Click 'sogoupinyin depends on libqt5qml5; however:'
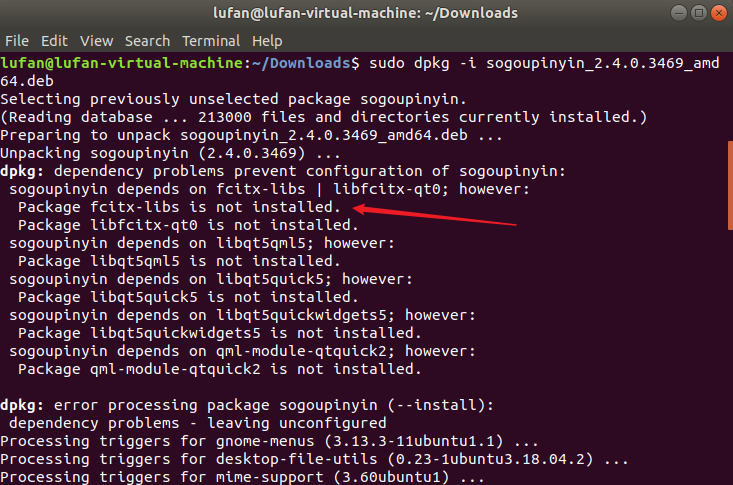 click(x=202, y=243)
